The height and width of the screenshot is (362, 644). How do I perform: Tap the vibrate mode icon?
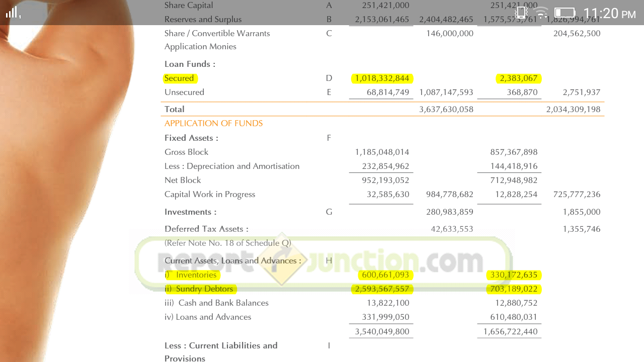pyautogui.click(x=521, y=13)
